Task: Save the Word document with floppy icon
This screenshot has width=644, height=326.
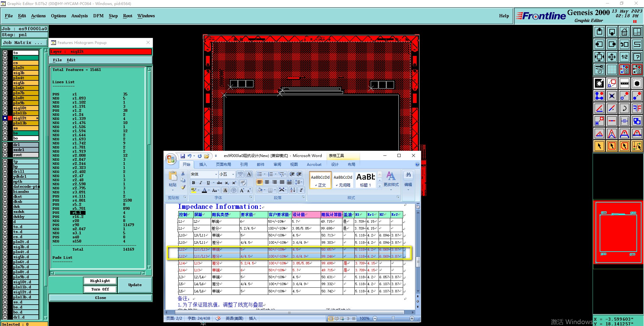Action: tap(183, 156)
